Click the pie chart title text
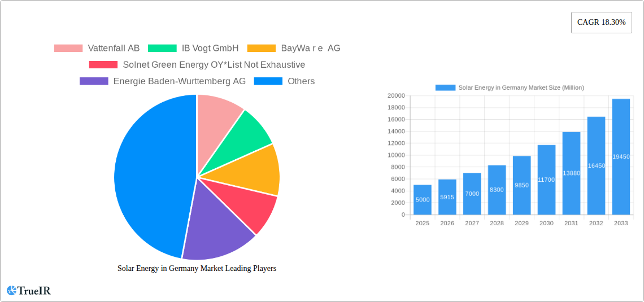This screenshot has height=302, width=644. (197, 268)
